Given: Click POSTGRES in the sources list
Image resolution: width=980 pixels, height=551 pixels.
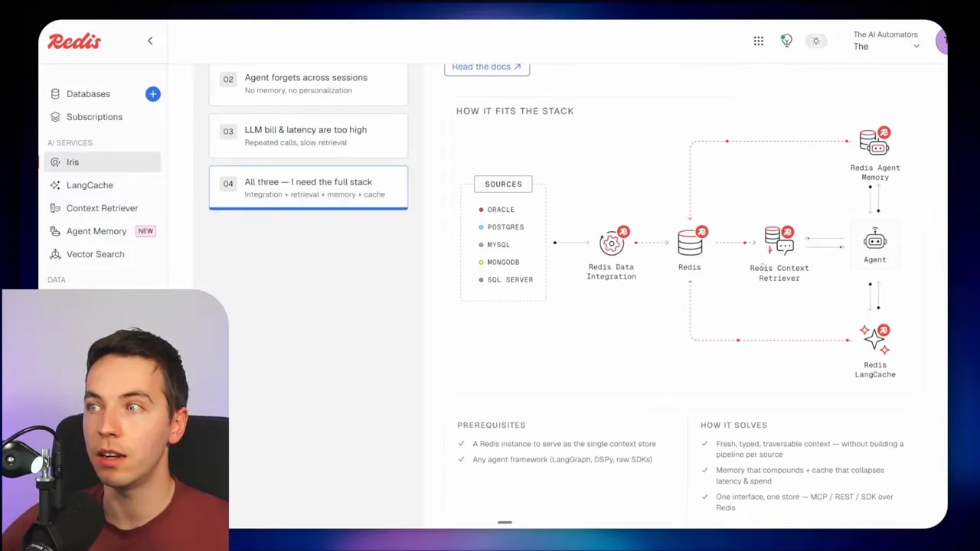Looking at the screenshot, I should 505,227.
